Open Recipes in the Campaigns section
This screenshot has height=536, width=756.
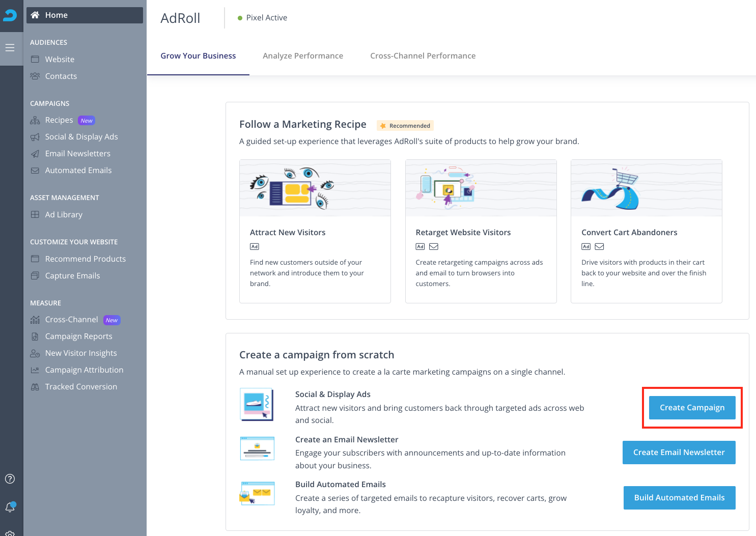pyautogui.click(x=59, y=120)
